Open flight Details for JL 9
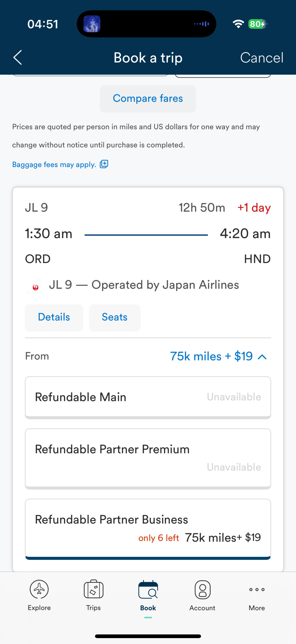The height and width of the screenshot is (644, 296). 54,318
